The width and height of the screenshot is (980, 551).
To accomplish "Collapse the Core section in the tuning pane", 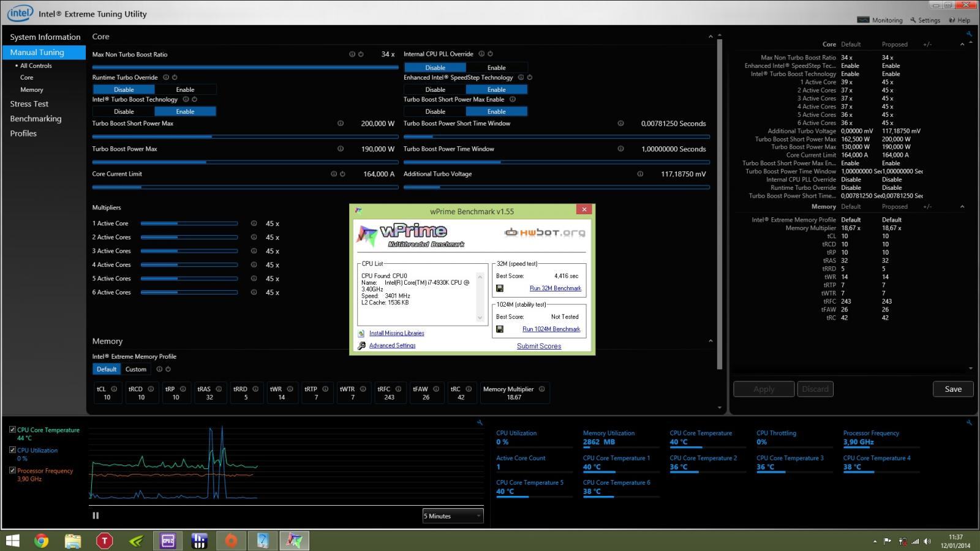I will pos(710,37).
